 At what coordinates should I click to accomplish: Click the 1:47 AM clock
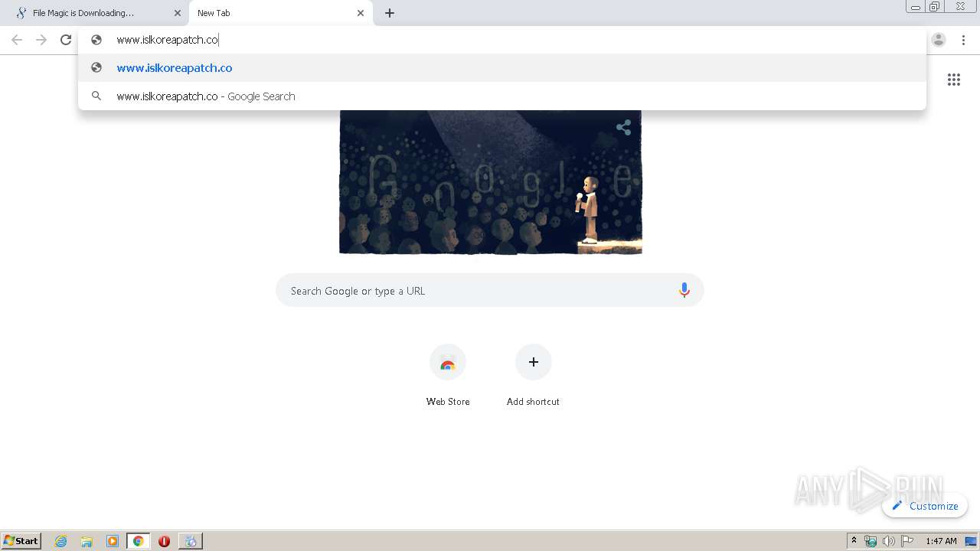[x=941, y=541]
